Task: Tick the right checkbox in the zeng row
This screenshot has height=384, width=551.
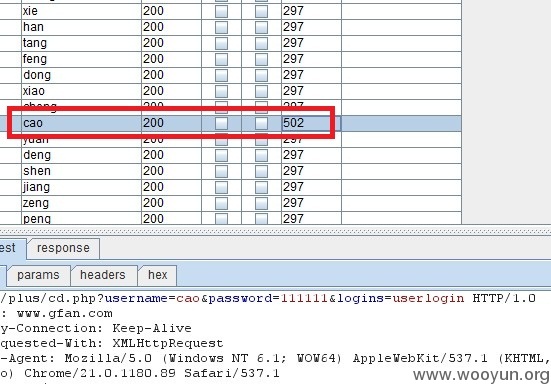Action: pyautogui.click(x=261, y=203)
